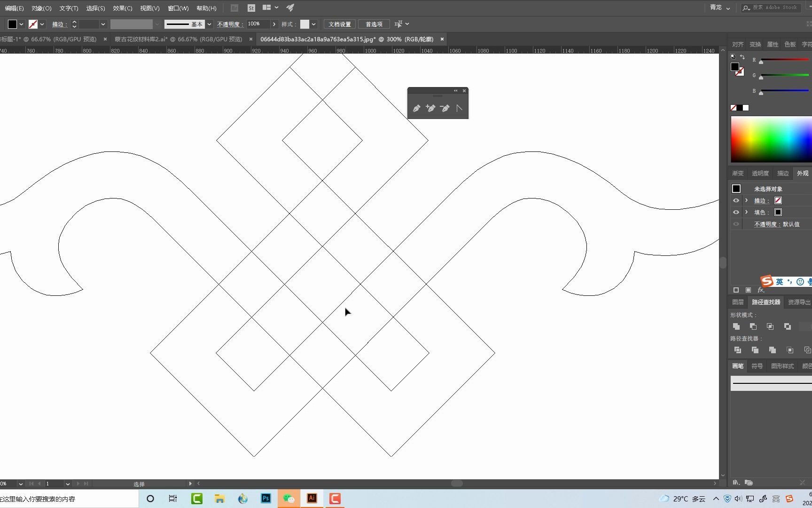Screen dimensions: 812x508
Task: Open the artboard number dropdown
Action: pos(68,484)
